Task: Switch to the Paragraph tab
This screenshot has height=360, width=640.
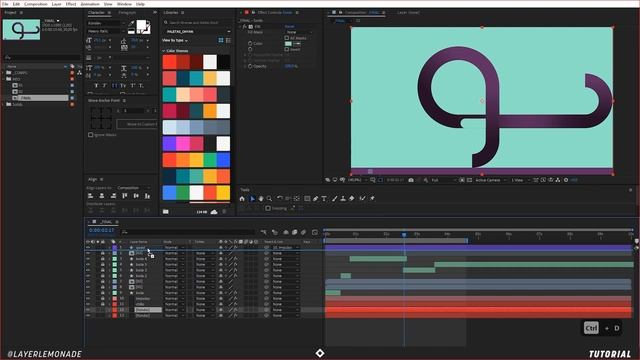Action: pos(127,13)
